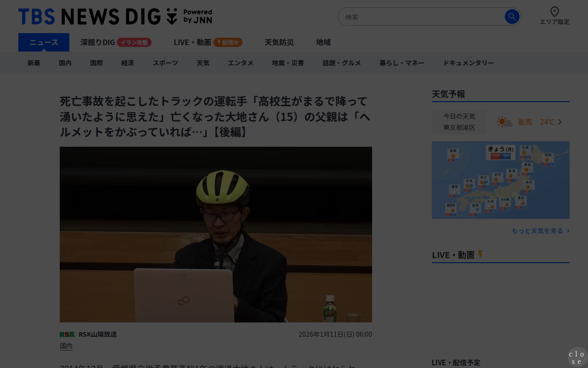Screen dimensions: 588x368
Task: Open the 地域 tab
Action: [x=323, y=42]
